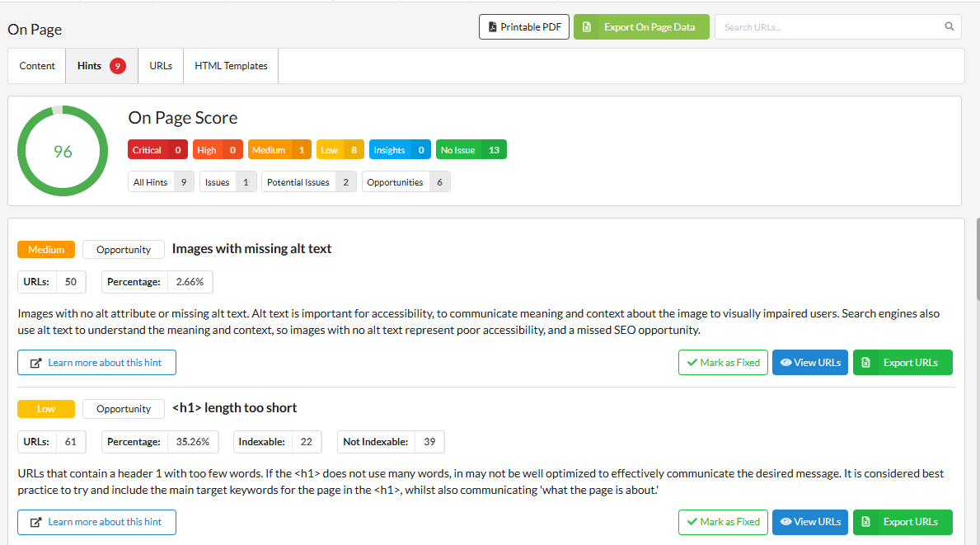Filter hints by Low severity
Image resolution: width=980 pixels, height=545 pixels.
pos(340,150)
